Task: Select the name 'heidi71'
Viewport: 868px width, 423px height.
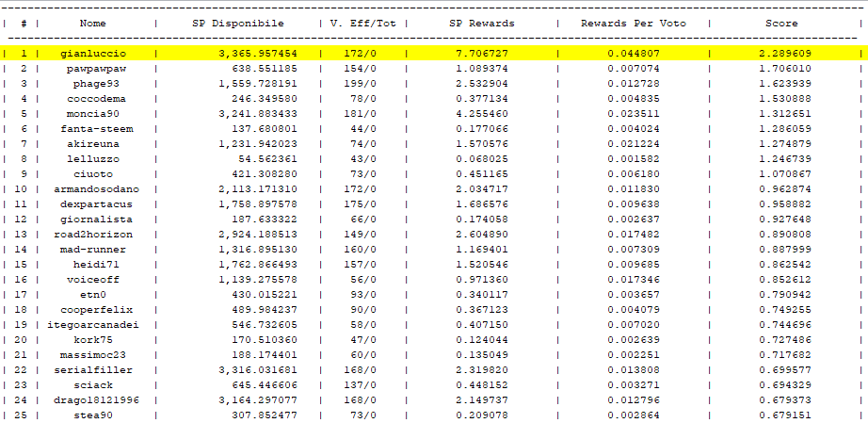Action: 96,264
